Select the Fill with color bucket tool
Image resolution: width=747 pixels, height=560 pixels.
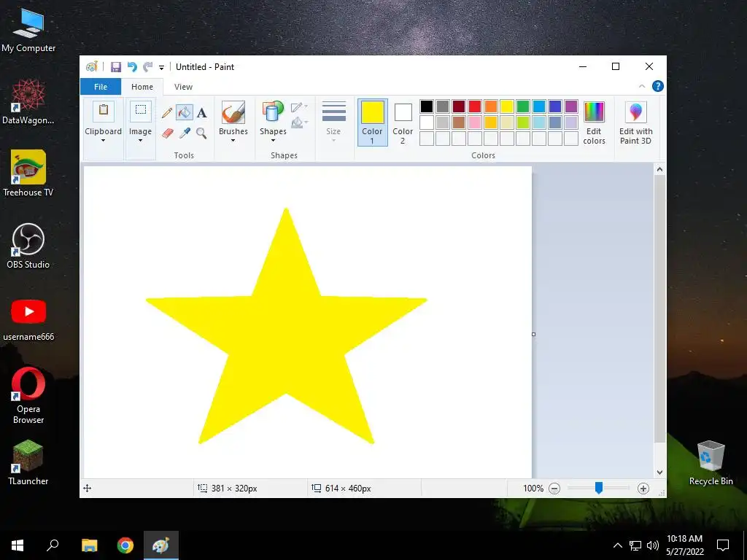point(185,112)
